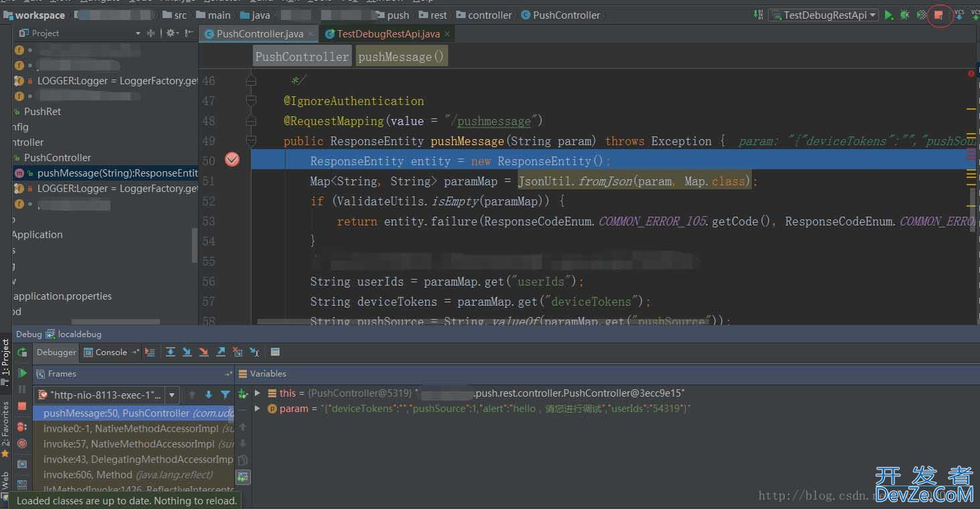980x509 pixels.
Task: Collapse the code fold marker at line 46
Action: (x=251, y=81)
